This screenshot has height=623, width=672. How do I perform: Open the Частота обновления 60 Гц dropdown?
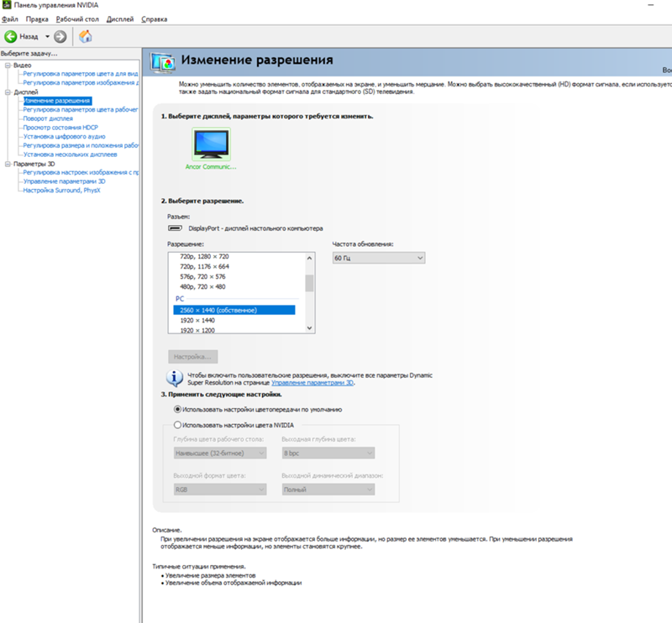click(x=379, y=258)
